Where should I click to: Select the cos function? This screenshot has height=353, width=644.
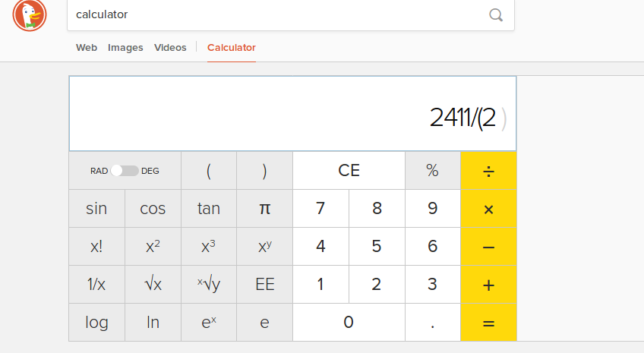click(x=153, y=209)
